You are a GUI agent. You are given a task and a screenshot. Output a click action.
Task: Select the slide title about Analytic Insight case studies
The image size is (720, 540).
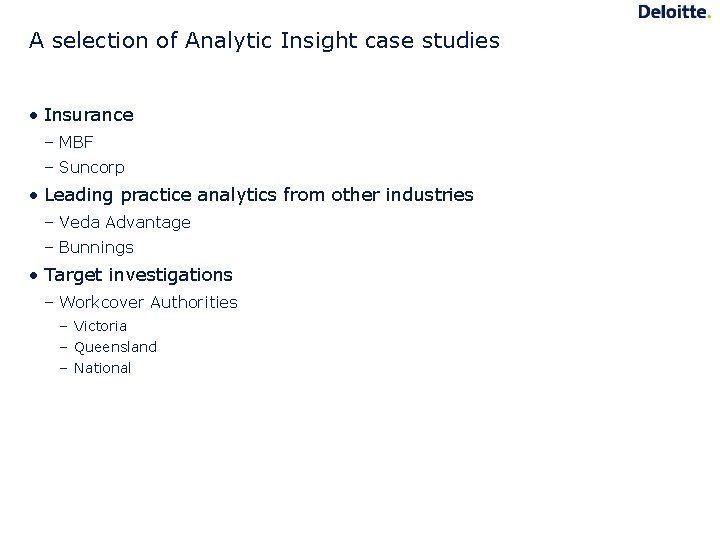click(264, 41)
